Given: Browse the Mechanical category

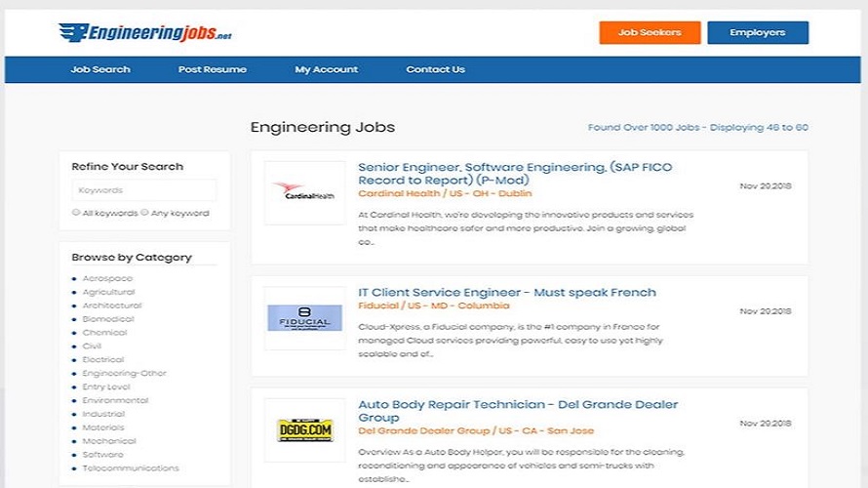Looking at the screenshot, I should click(109, 441).
